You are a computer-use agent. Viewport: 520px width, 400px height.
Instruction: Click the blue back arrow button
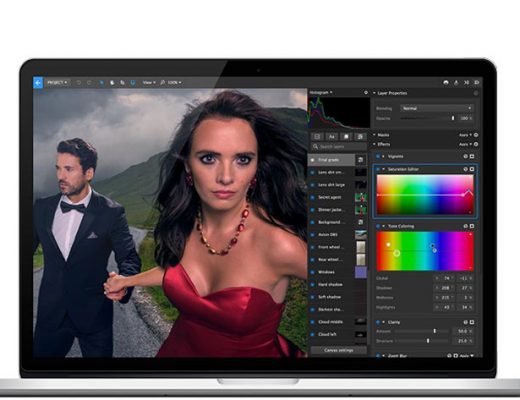pos(38,82)
